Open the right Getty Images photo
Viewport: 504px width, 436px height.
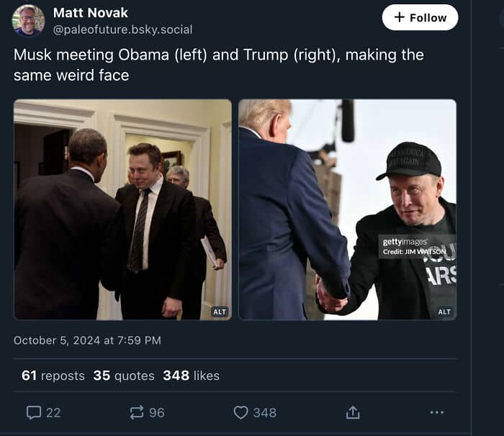click(x=347, y=209)
